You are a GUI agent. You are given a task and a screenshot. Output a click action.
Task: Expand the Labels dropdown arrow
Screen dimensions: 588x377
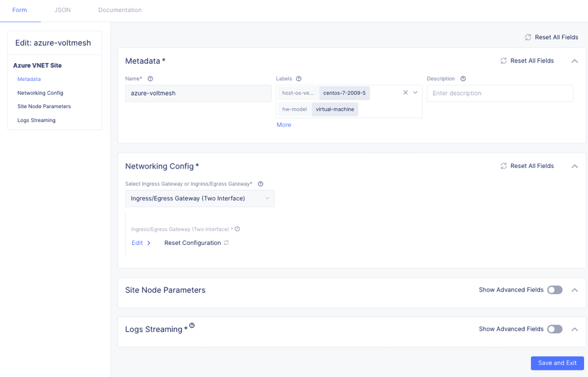pyautogui.click(x=415, y=93)
